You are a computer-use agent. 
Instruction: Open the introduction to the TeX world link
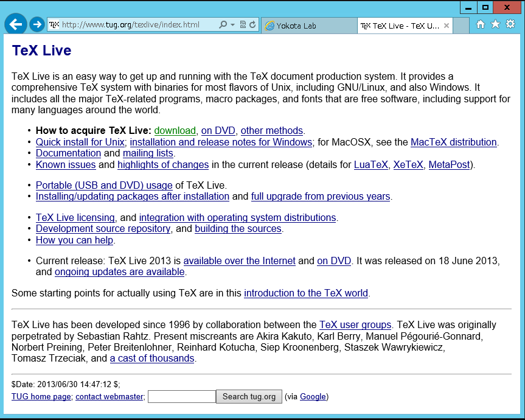coord(305,293)
